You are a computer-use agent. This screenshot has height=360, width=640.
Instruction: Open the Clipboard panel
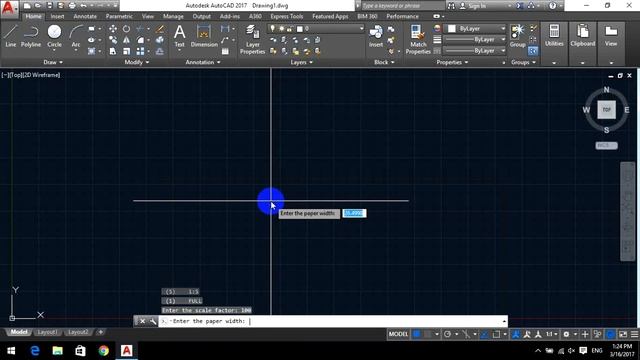coord(582,35)
